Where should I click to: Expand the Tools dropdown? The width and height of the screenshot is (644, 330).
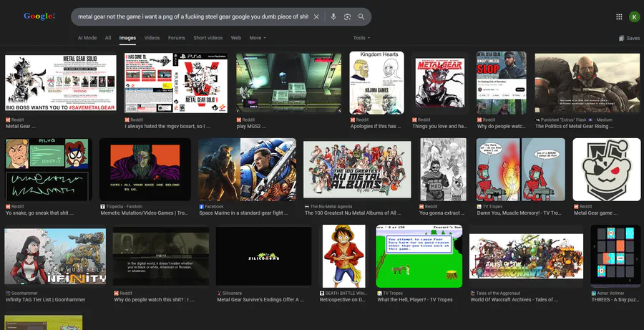click(361, 38)
